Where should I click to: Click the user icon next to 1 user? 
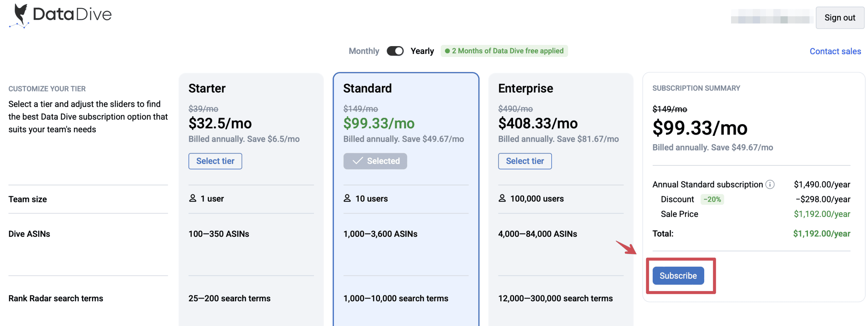click(x=193, y=198)
